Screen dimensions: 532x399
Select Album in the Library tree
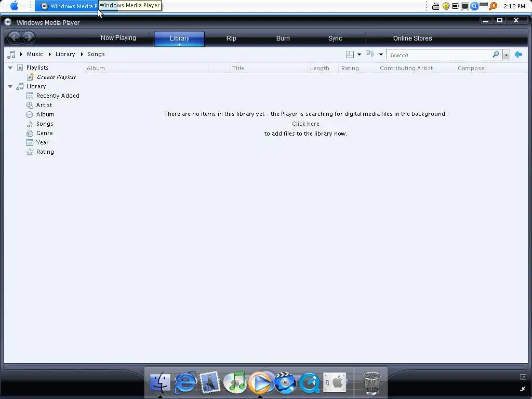[x=45, y=114]
